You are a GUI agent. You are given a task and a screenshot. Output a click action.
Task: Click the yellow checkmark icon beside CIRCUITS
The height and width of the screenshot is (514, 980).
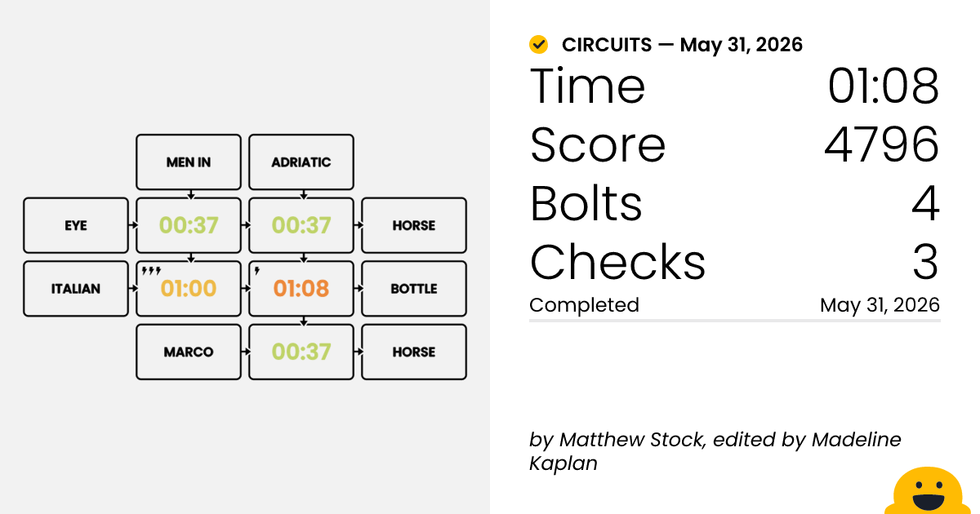coord(538,45)
